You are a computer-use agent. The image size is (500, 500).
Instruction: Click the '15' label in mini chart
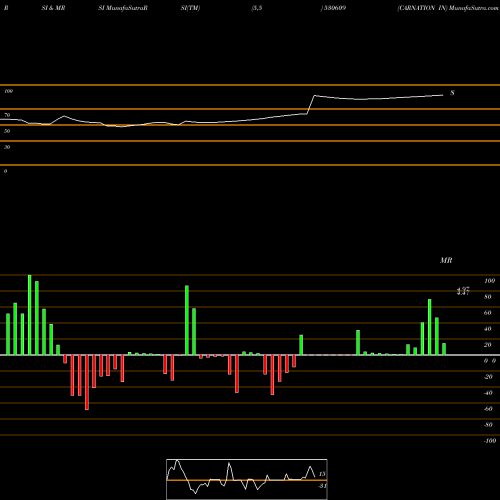(322, 474)
